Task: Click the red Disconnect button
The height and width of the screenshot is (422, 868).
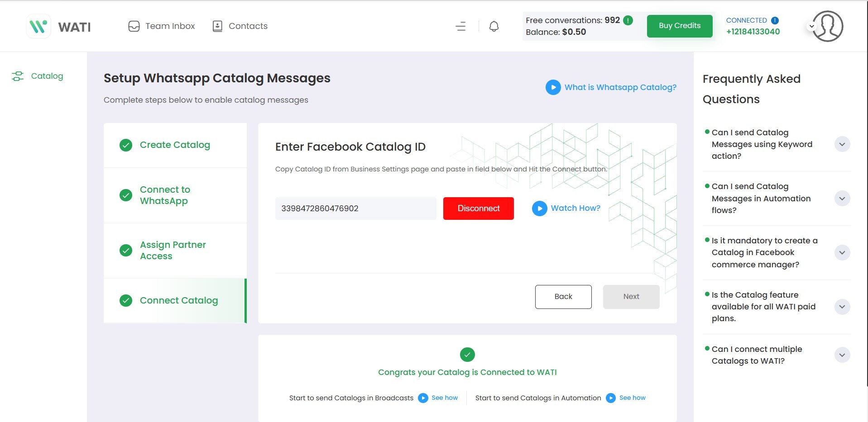Action: pos(479,209)
